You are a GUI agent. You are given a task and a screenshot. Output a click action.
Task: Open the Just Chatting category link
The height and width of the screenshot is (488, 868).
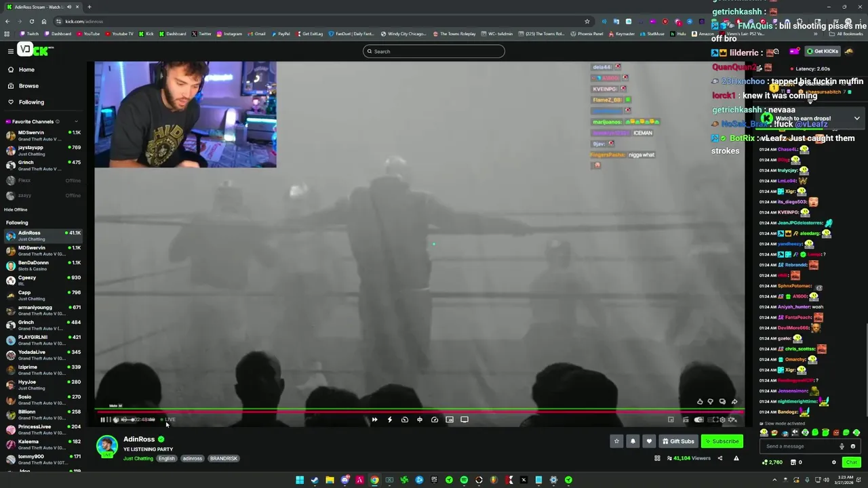pos(138,459)
